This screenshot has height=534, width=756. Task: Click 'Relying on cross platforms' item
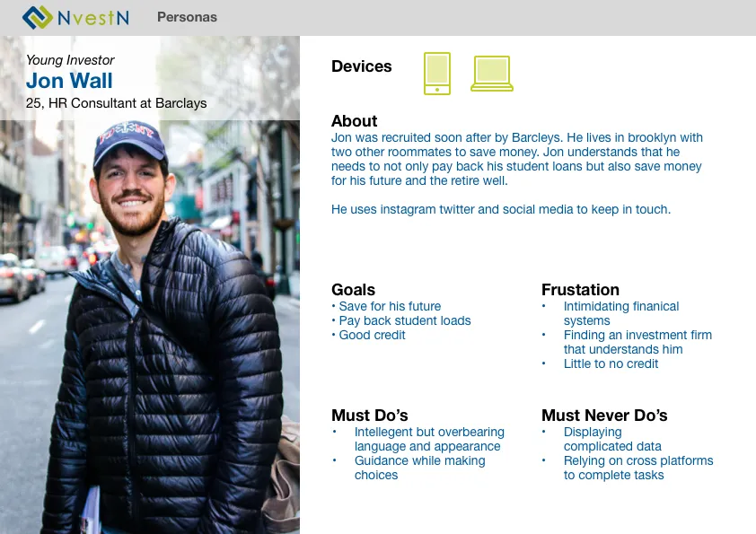pos(638,468)
